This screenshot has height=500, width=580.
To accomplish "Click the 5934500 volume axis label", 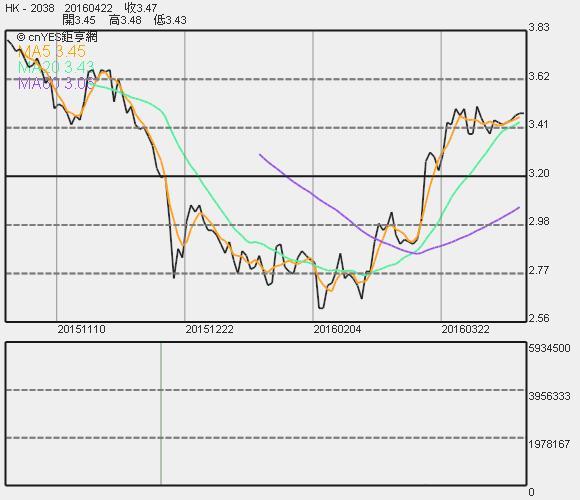I will tap(549, 348).
